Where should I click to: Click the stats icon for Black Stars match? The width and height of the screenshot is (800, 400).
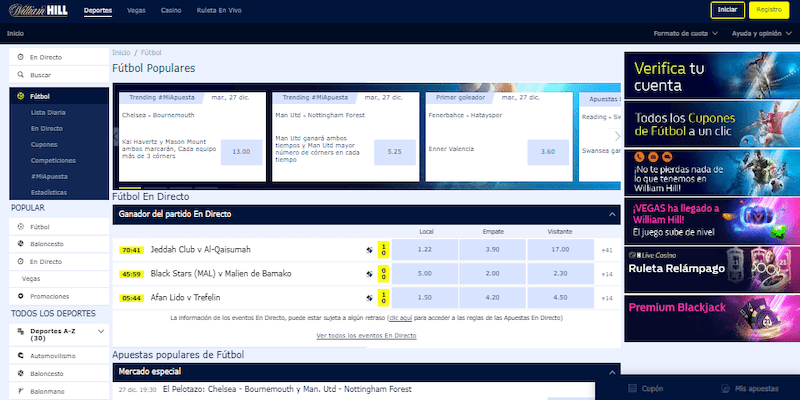point(369,274)
